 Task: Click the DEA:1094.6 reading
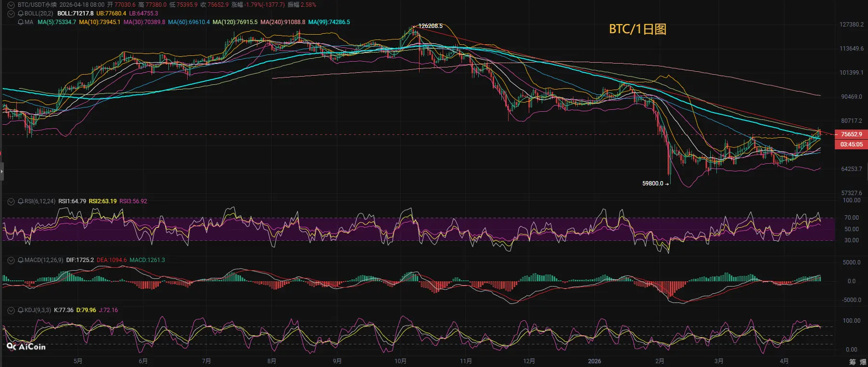pos(112,260)
